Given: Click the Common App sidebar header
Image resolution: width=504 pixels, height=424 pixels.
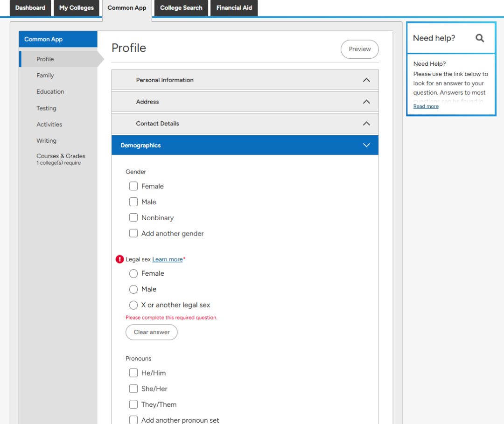Looking at the screenshot, I should coord(58,39).
